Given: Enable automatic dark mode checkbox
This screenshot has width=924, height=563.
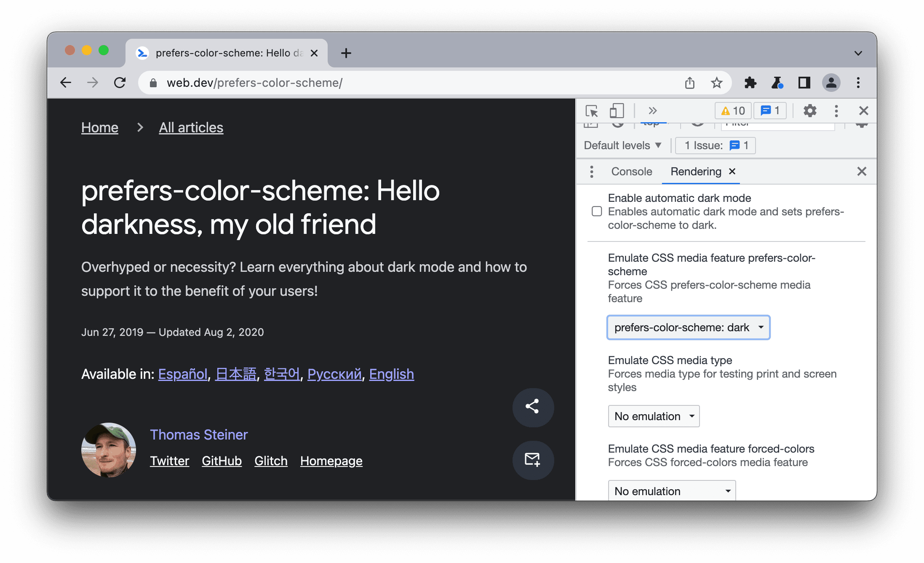Looking at the screenshot, I should coord(597,211).
